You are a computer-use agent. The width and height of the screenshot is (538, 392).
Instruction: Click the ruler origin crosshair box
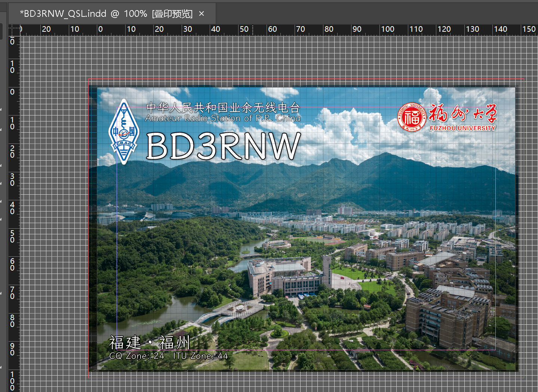click(x=14, y=30)
